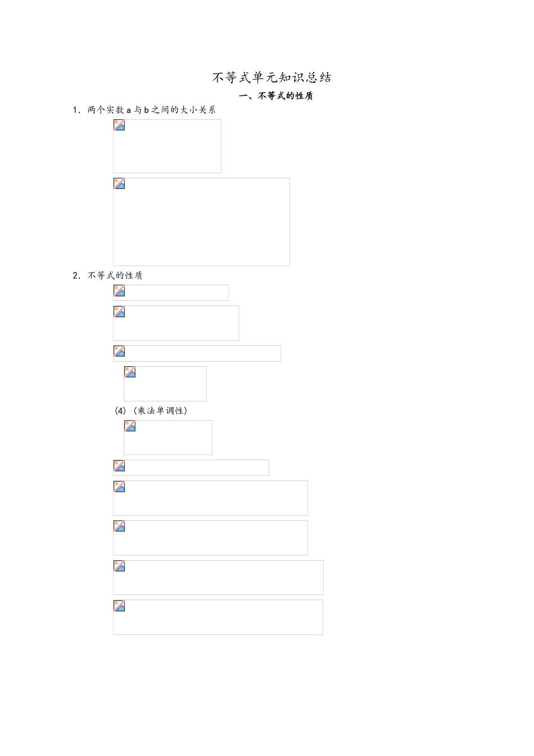Viewport: 534px width, 756px height.
Task: Click the broken icon in third placeholder under heading 2
Action: click(119, 351)
